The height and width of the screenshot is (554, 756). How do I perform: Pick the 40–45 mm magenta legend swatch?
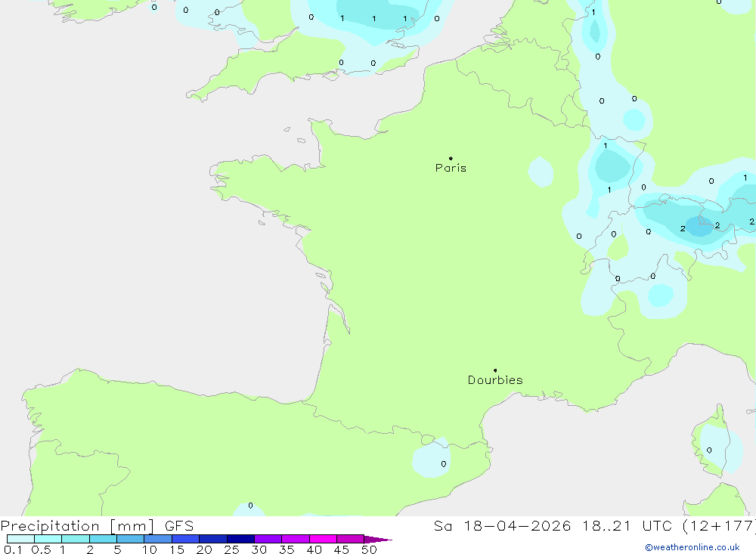point(323,539)
